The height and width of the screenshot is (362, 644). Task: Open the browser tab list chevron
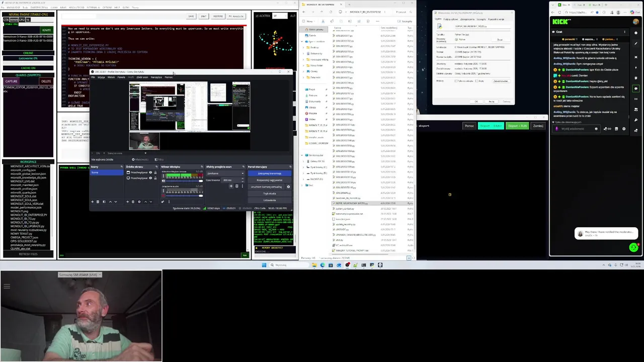553,5
